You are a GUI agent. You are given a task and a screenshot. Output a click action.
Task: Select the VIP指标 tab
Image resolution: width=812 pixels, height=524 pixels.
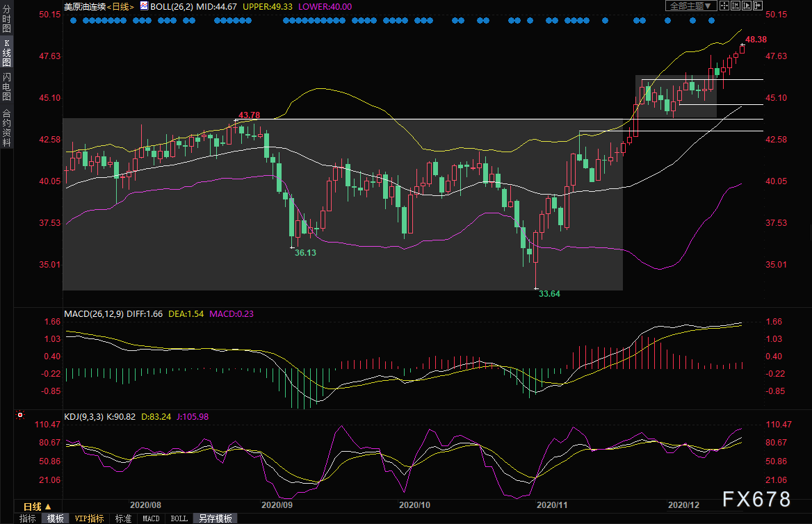(x=89, y=518)
